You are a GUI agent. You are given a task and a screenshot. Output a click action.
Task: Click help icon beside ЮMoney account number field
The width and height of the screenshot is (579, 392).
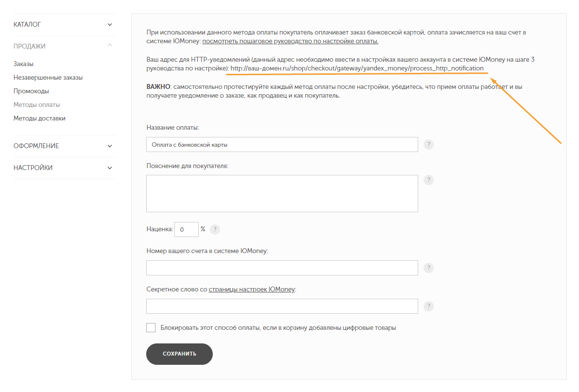click(428, 268)
